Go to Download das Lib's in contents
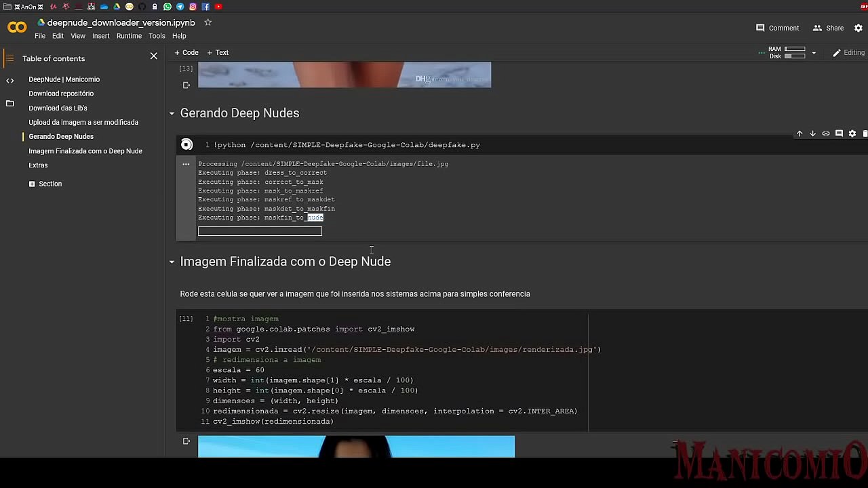868x488 pixels. coord(58,108)
